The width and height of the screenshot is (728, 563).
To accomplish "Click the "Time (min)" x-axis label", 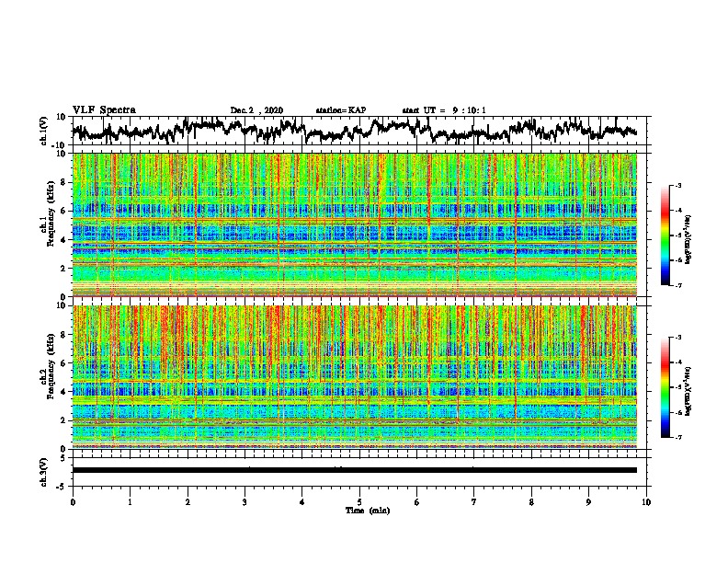I will click(x=368, y=511).
